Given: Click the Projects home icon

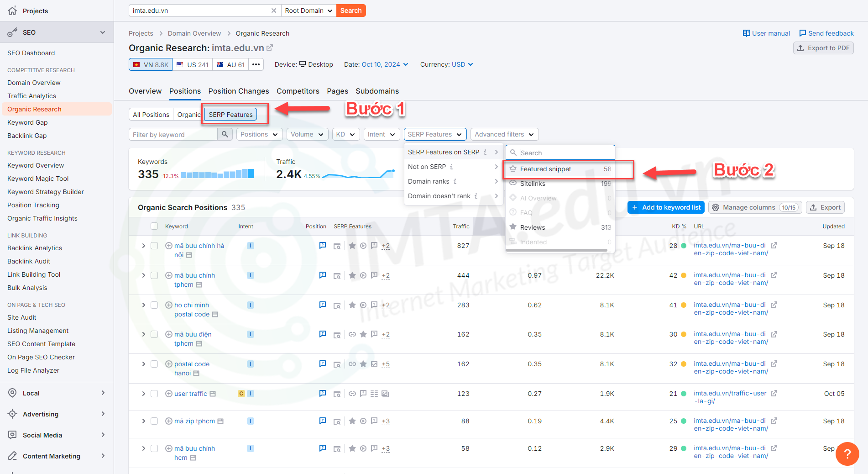Looking at the screenshot, I should tap(12, 11).
